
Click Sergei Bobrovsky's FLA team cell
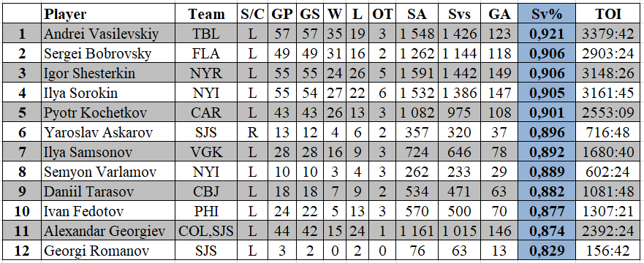click(206, 53)
